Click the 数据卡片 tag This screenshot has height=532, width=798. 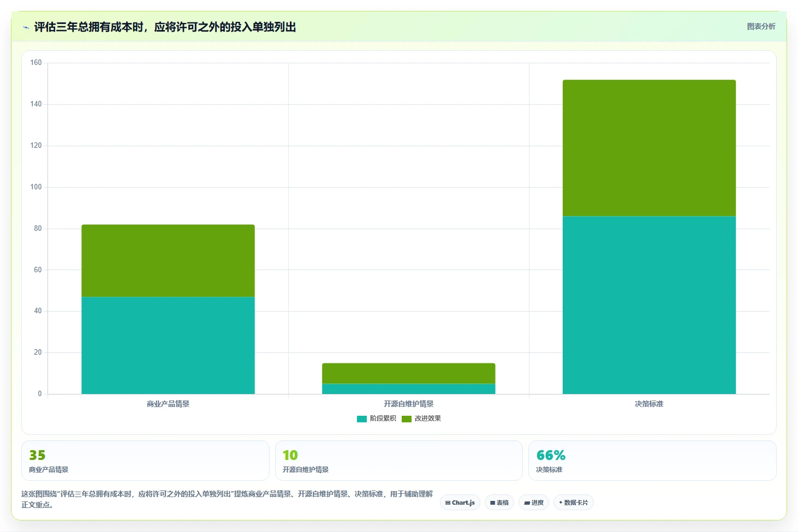tap(574, 503)
